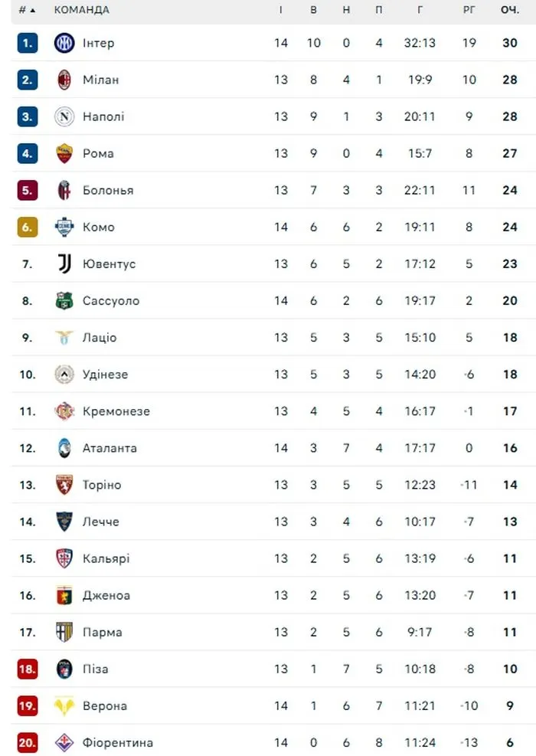Select the Napoli club logo
Image resolution: width=536 pixels, height=756 pixels.
click(64, 116)
